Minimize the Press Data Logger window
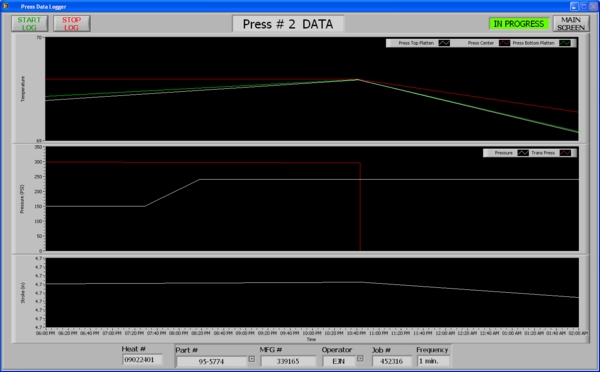600x372 pixels. 574,7
